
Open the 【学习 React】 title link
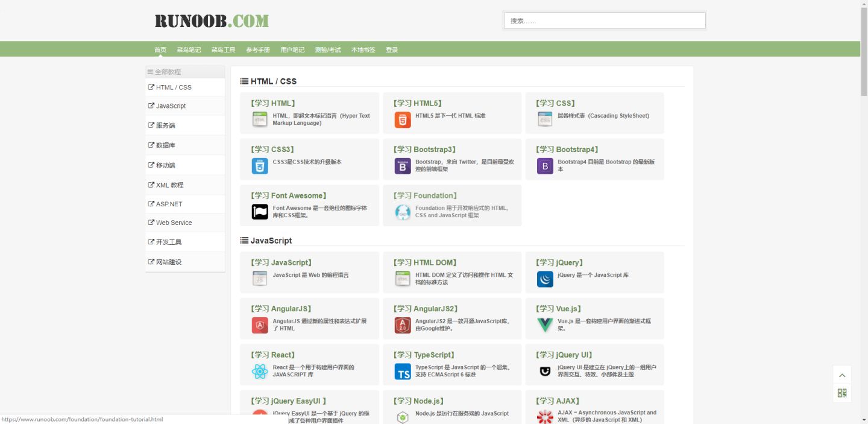273,355
